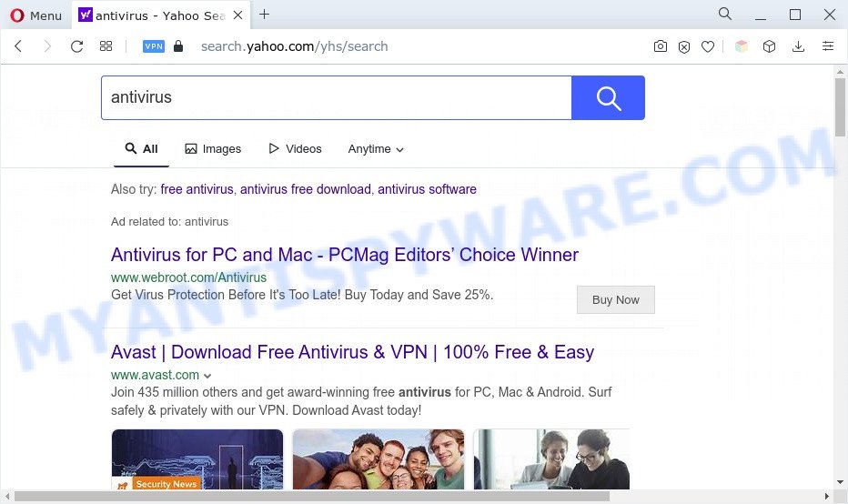Click the scroll down arrow

840,482
